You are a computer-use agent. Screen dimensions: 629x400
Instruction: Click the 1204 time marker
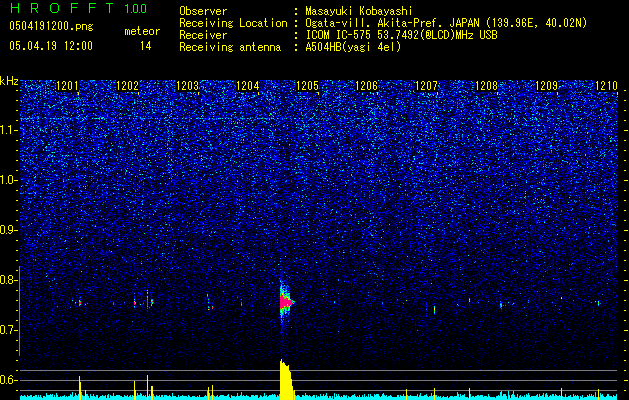click(x=248, y=86)
